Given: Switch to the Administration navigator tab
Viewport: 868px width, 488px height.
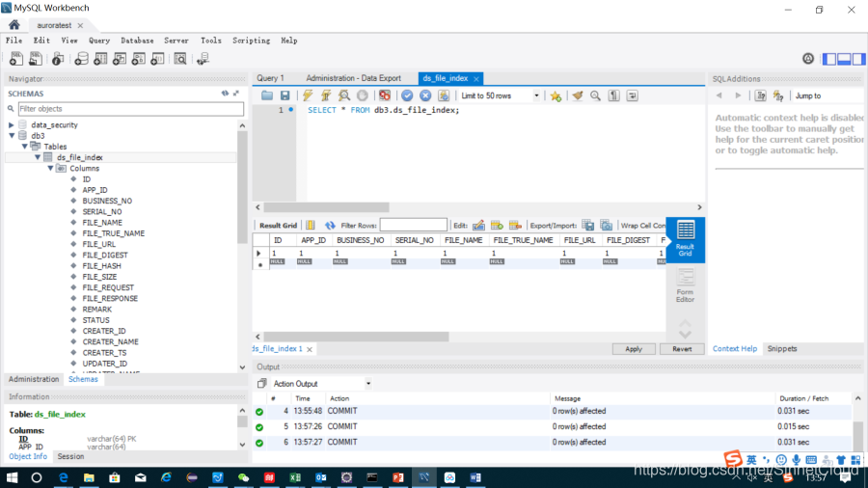Looking at the screenshot, I should point(34,379).
